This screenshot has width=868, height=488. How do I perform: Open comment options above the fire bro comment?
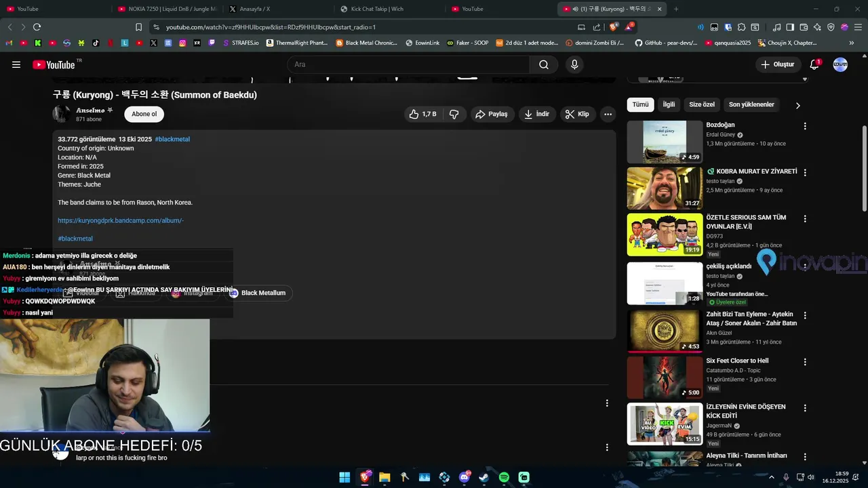(x=607, y=403)
